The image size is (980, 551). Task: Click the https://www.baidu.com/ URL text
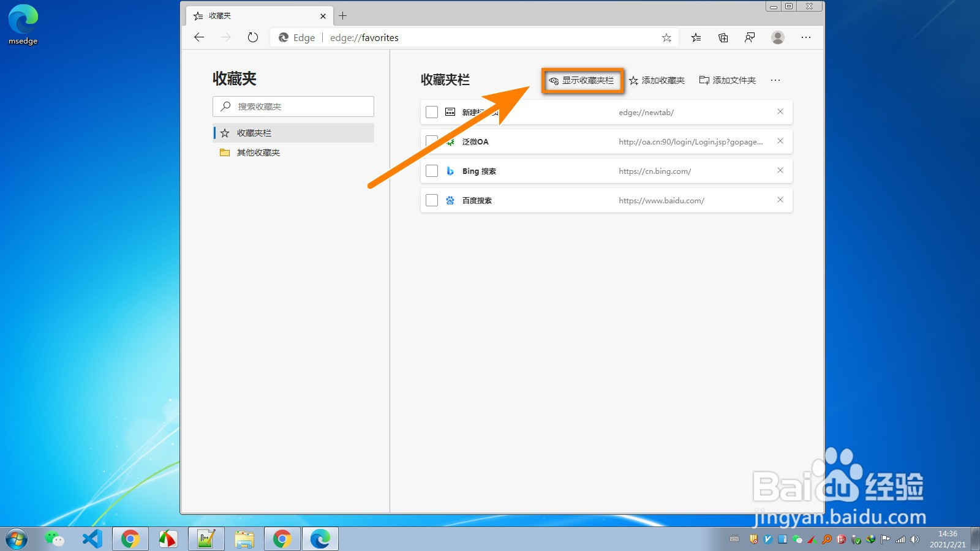661,201
